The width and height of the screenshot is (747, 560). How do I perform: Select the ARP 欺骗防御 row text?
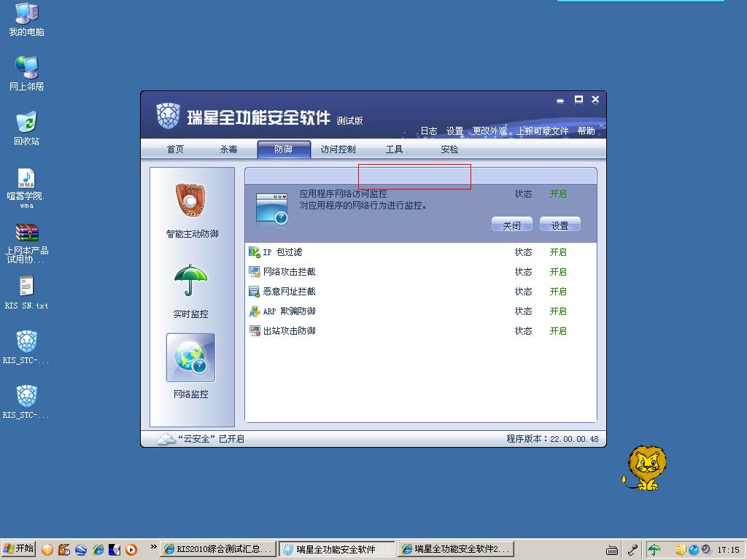point(289,311)
